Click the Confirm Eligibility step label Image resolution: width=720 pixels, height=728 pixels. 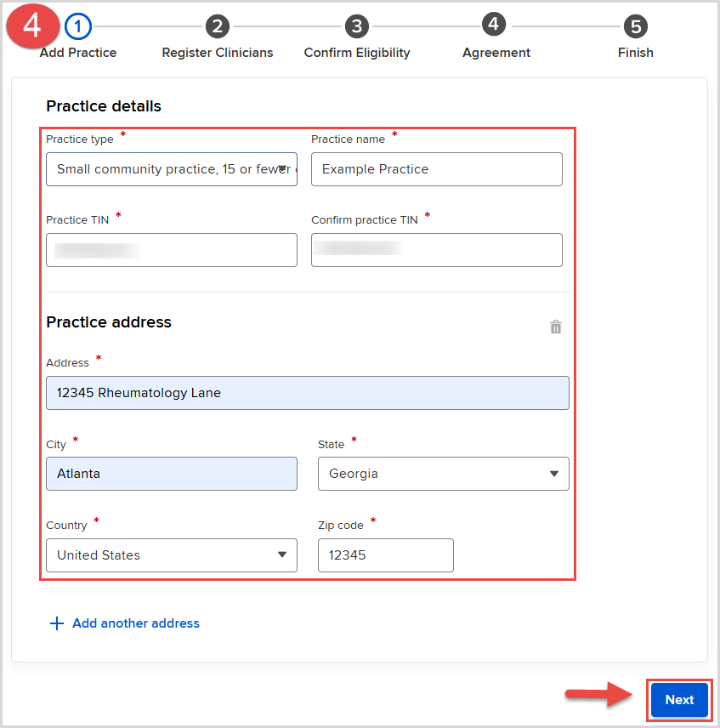357,53
